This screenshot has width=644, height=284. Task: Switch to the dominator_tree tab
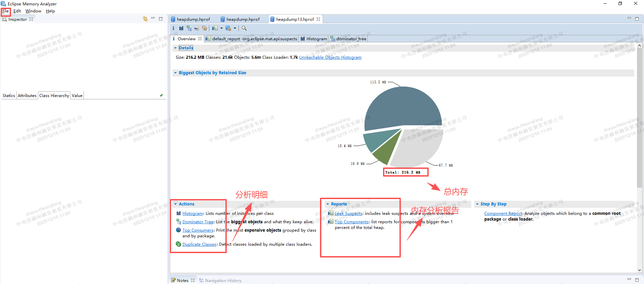click(x=348, y=39)
